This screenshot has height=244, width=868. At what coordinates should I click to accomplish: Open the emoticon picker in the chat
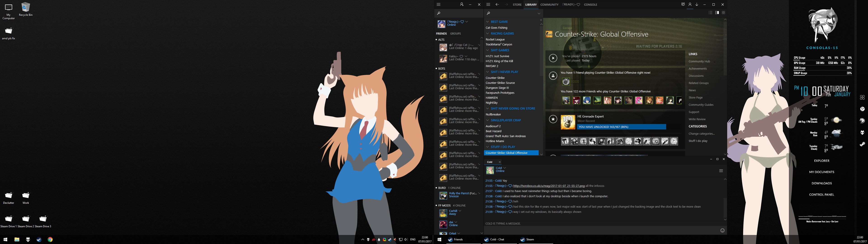722,230
